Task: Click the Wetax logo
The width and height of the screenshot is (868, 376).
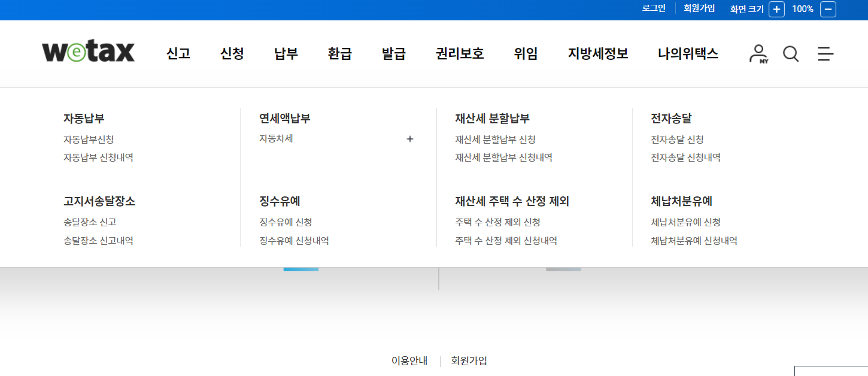Action: (x=87, y=51)
